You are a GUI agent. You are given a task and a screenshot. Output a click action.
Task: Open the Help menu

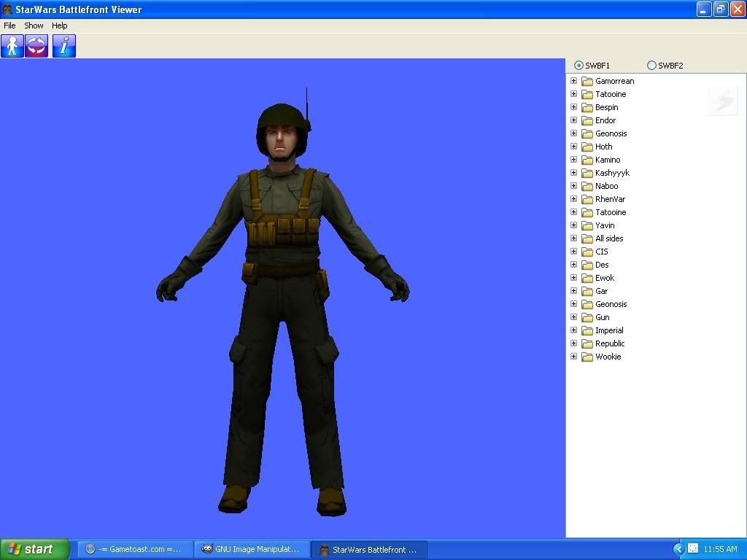click(60, 26)
